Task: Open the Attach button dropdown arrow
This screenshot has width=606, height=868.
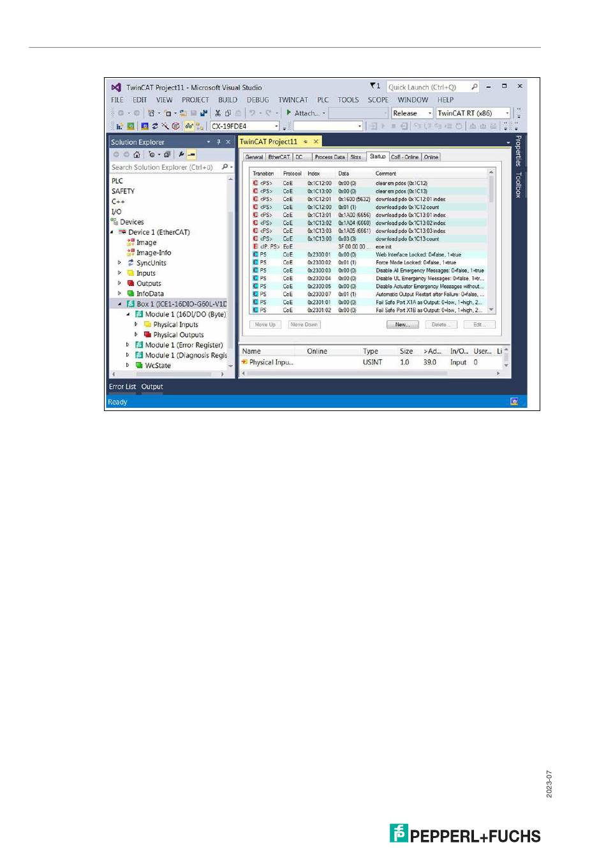Action: point(324,113)
